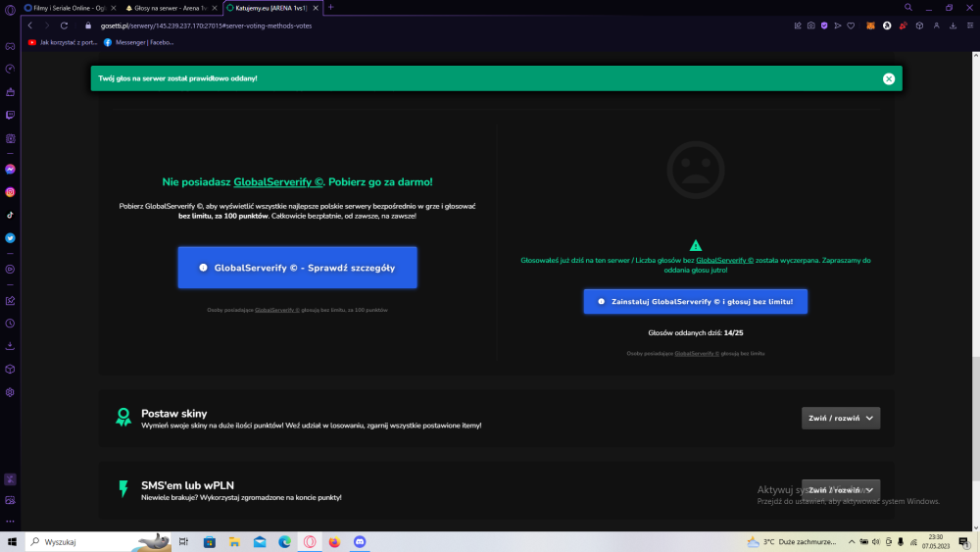
Task: Open TikTok icon in the sidebar
Action: tap(10, 215)
